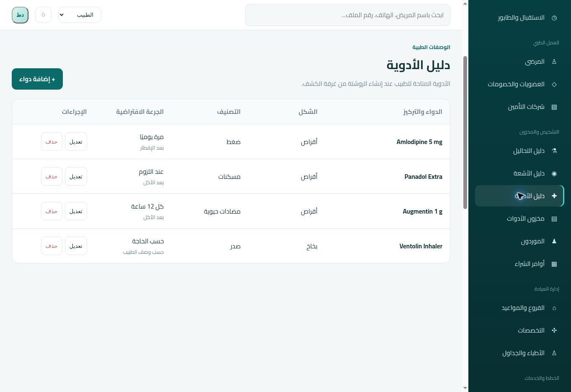
Task: Click the clover icon beside التخصصات
Action: pyautogui.click(x=554, y=330)
